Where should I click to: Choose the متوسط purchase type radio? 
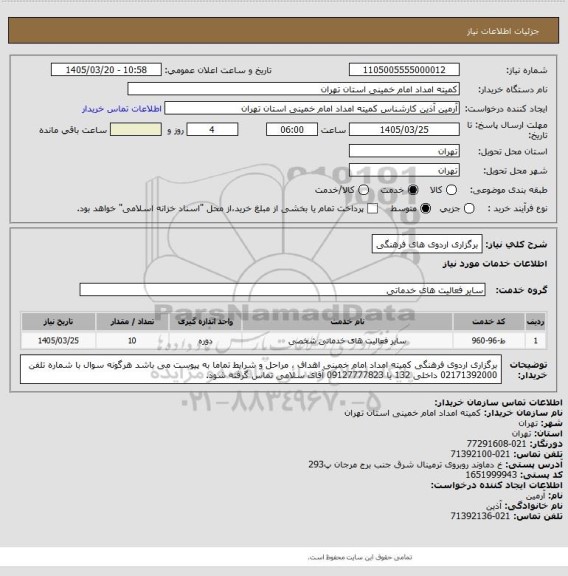pyautogui.click(x=425, y=209)
